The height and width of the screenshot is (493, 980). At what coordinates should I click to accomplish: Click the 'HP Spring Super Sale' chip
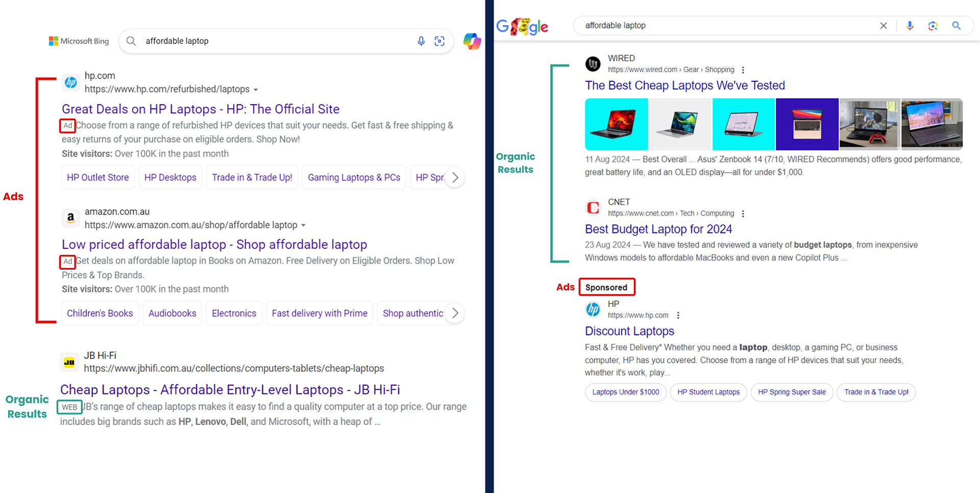[x=792, y=392]
